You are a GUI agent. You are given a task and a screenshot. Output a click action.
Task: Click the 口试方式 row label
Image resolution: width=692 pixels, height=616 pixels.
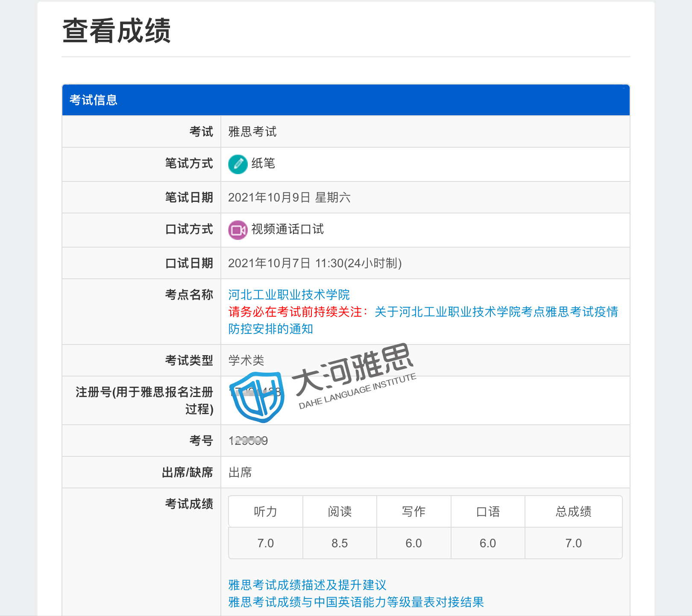point(189,229)
